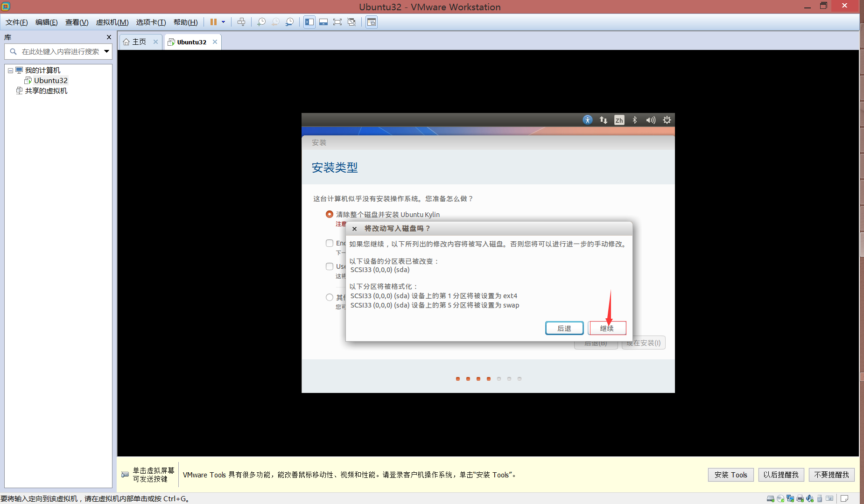Close the 将改动写入磁盘吗 dialog
Viewport: 864px width, 504px height.
(x=355, y=229)
